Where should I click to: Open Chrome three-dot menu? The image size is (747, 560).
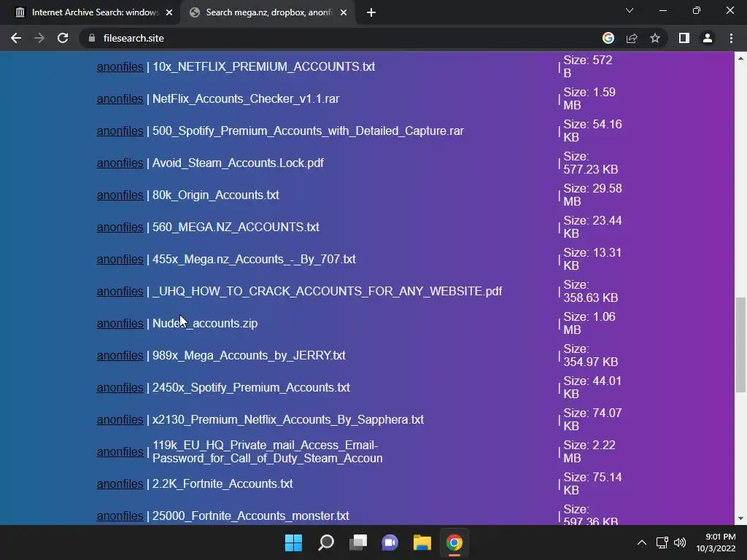click(x=731, y=38)
